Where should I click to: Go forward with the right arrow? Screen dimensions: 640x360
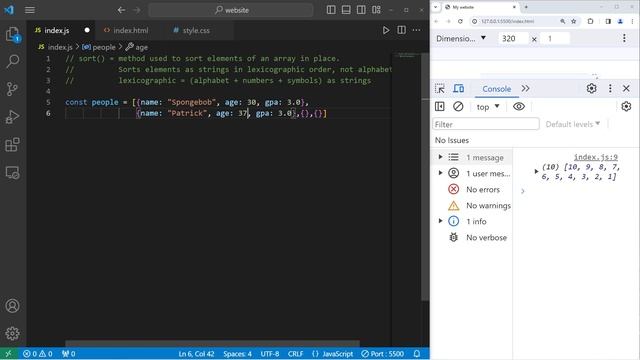(137, 10)
